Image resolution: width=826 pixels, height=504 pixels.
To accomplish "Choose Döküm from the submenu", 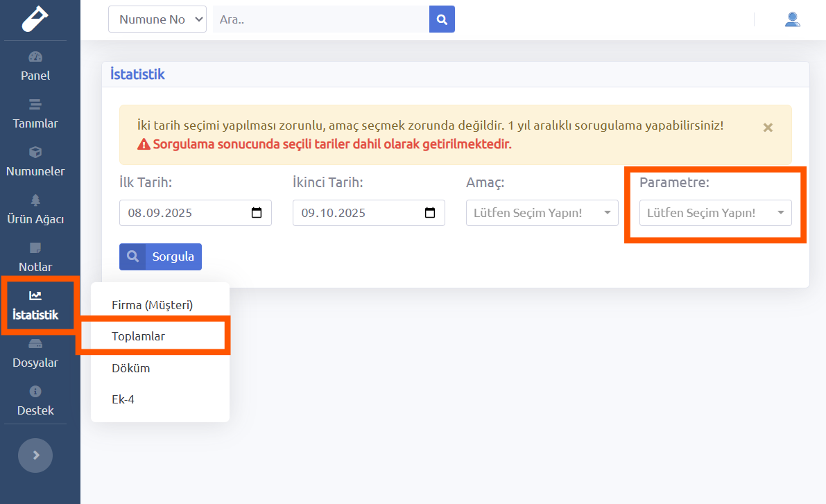I will pos(130,368).
